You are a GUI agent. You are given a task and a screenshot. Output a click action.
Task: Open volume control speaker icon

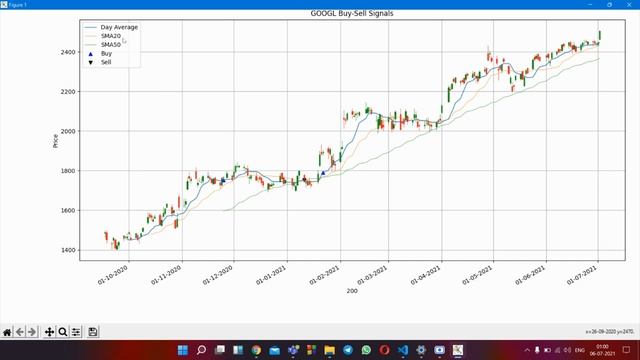tap(567, 350)
